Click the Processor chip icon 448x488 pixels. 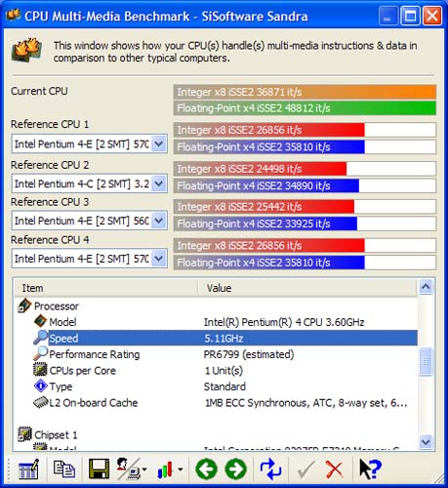[24, 305]
